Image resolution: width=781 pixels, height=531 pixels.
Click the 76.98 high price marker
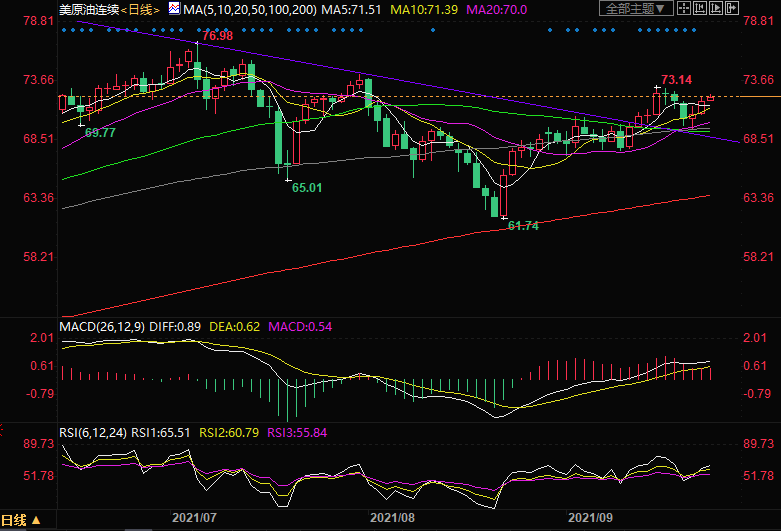[x=216, y=36]
